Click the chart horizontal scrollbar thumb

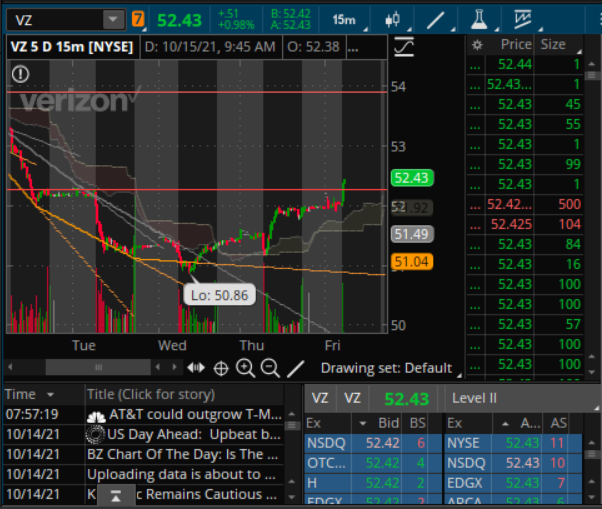(98, 367)
